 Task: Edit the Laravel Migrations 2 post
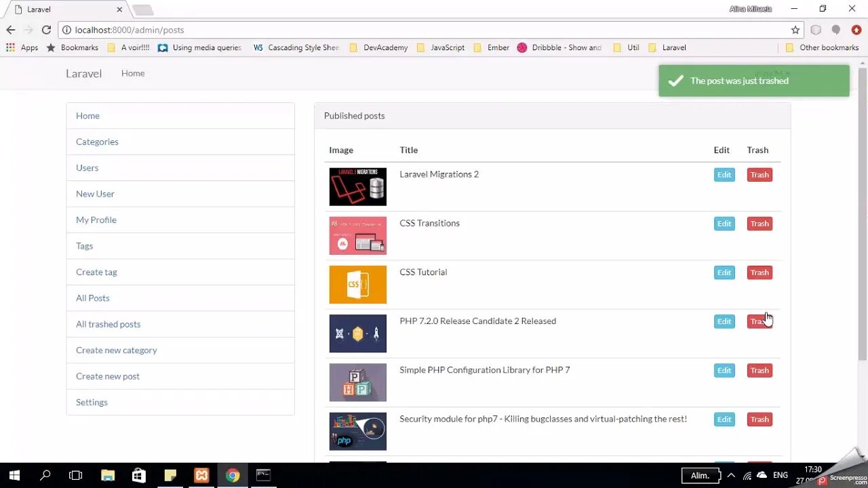coord(724,175)
